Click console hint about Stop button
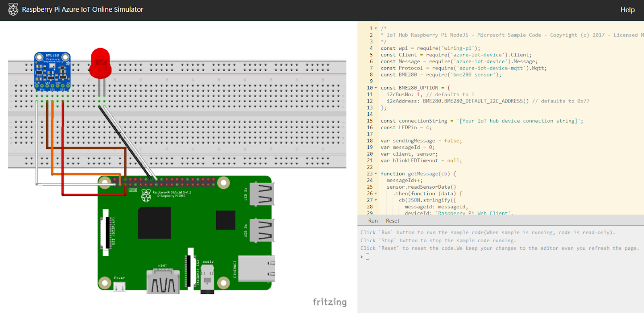The width and height of the screenshot is (644, 313). [438, 241]
